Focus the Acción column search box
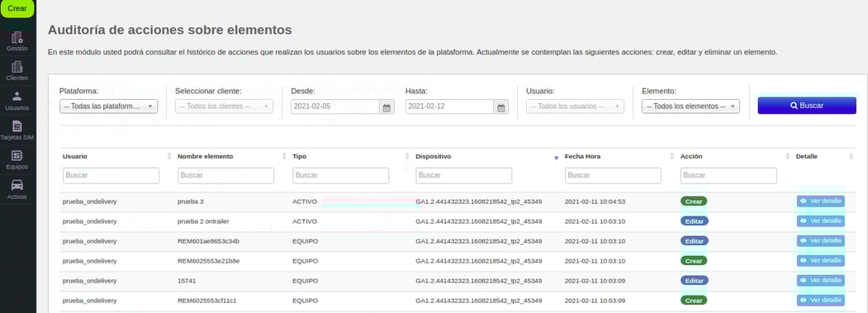The height and width of the screenshot is (313, 868). 728,176
